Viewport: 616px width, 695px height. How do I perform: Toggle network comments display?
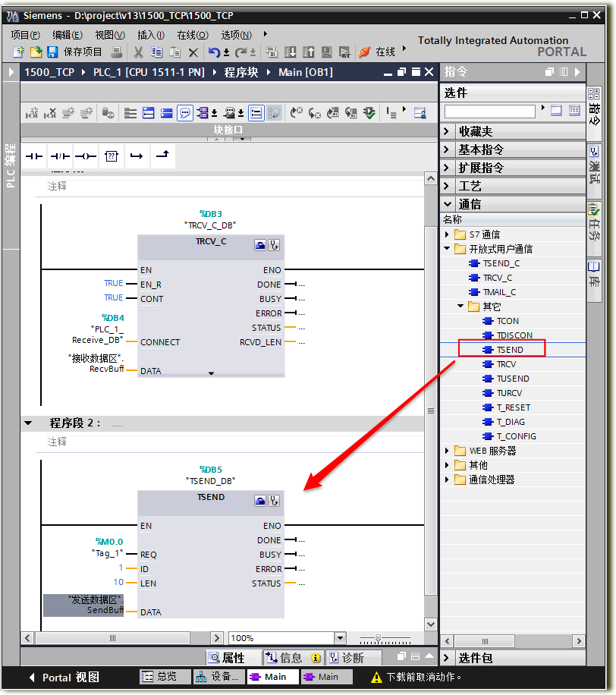tap(256, 113)
